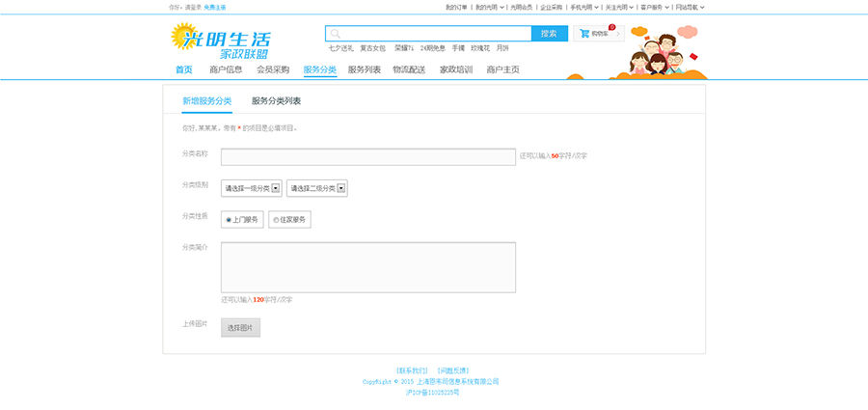Select the 上门服务 radio button
Viewport: 868px width, 410px height.
pos(229,220)
